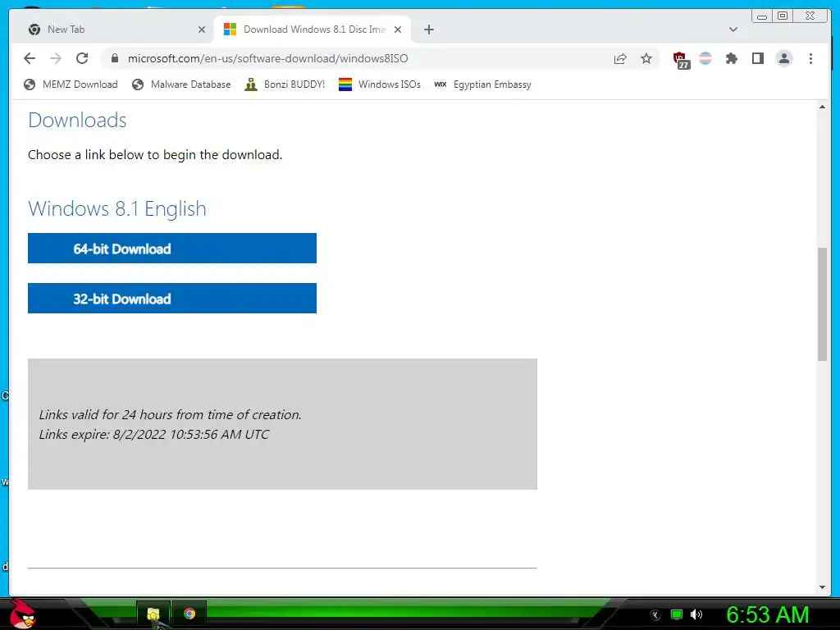View site security lock info
840x630 pixels.
(x=115, y=58)
